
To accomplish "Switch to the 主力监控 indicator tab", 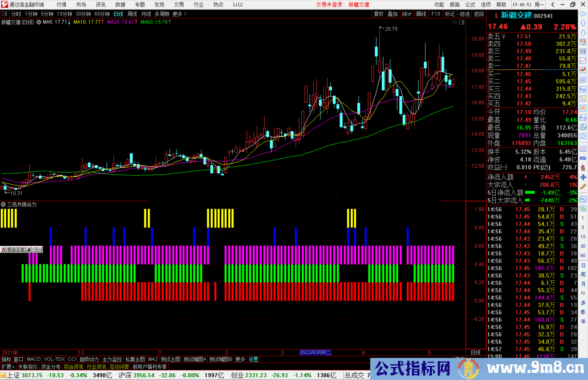I will [x=112, y=359].
